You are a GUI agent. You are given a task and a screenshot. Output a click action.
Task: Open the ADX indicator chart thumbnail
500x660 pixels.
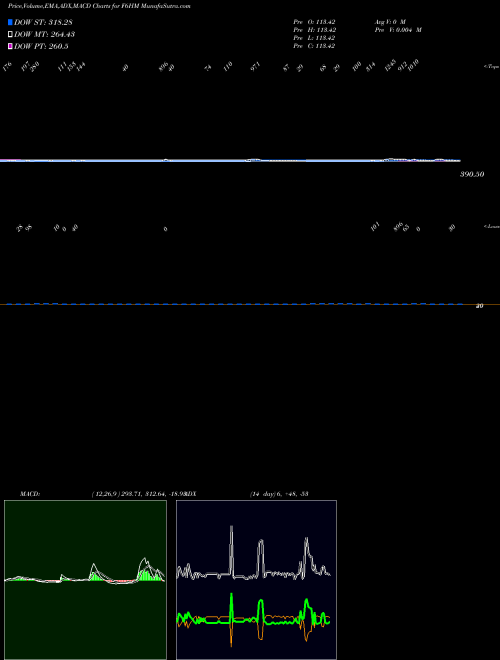[x=256, y=580]
